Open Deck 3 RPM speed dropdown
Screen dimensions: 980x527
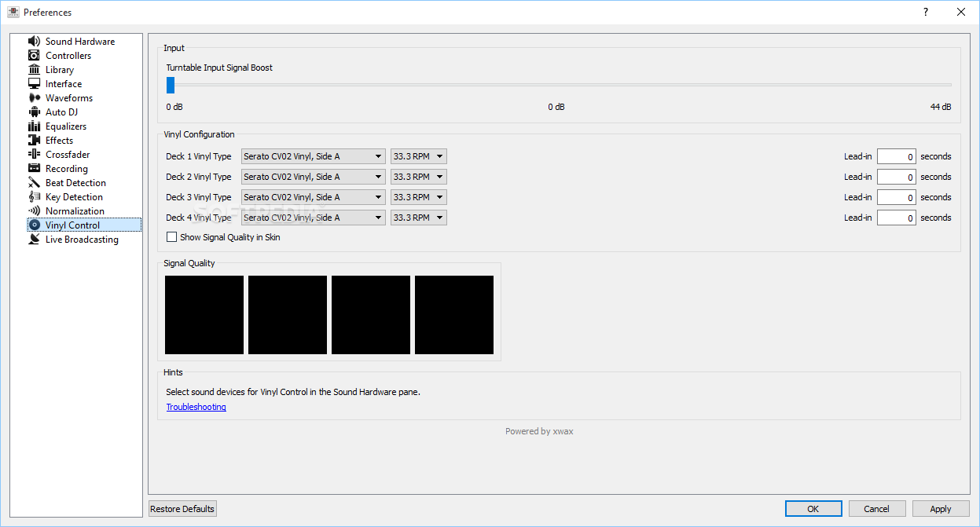419,197
